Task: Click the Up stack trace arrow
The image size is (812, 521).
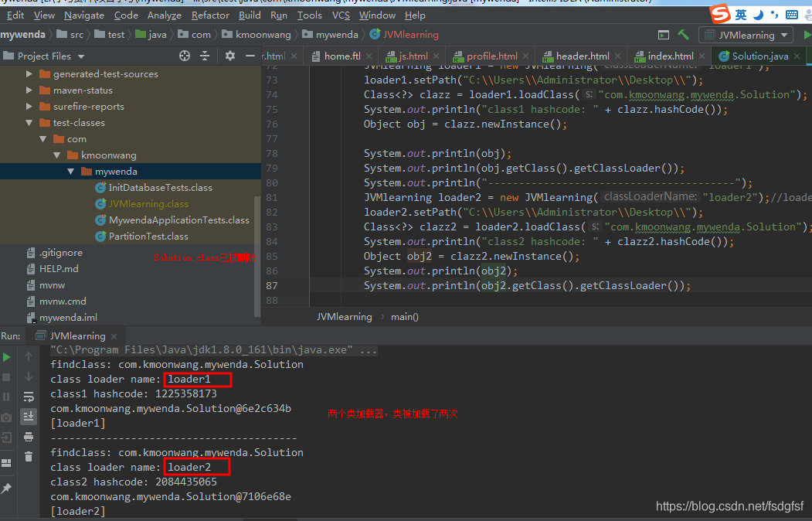Action: (x=29, y=356)
